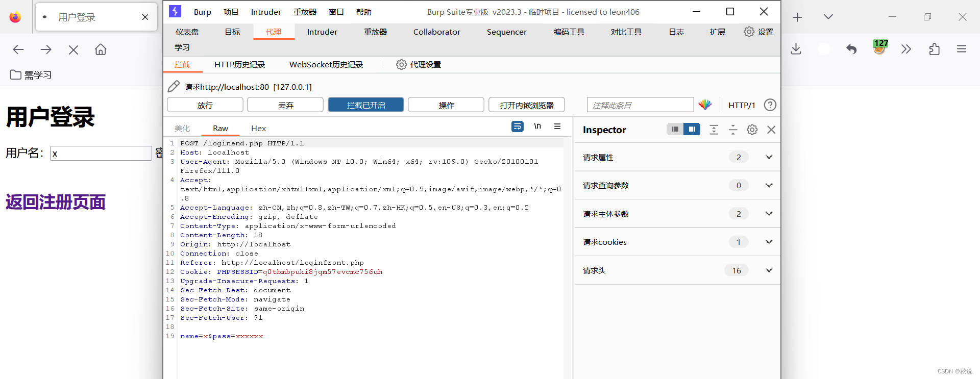Click the 用户名 input field
This screenshot has height=379, width=980.
[x=101, y=153]
